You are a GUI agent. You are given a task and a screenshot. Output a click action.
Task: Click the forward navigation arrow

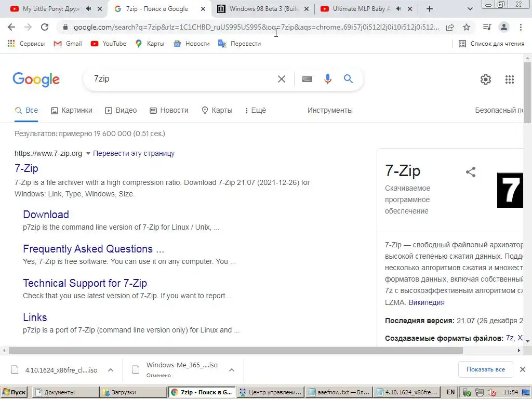click(28, 27)
